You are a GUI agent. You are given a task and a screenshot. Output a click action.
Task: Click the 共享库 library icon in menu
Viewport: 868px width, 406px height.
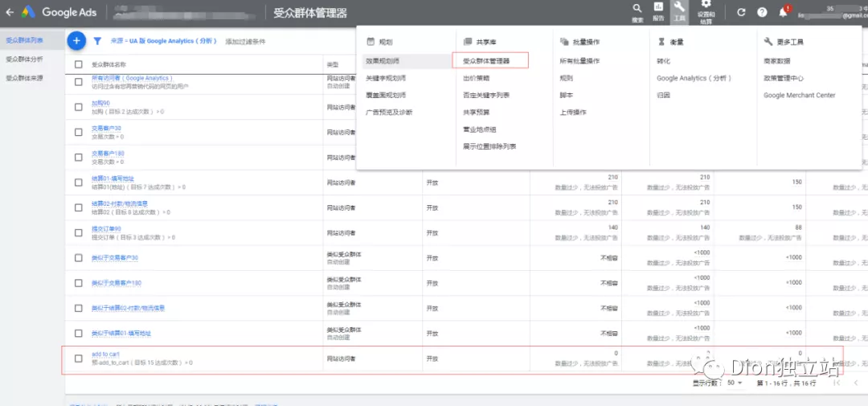467,42
